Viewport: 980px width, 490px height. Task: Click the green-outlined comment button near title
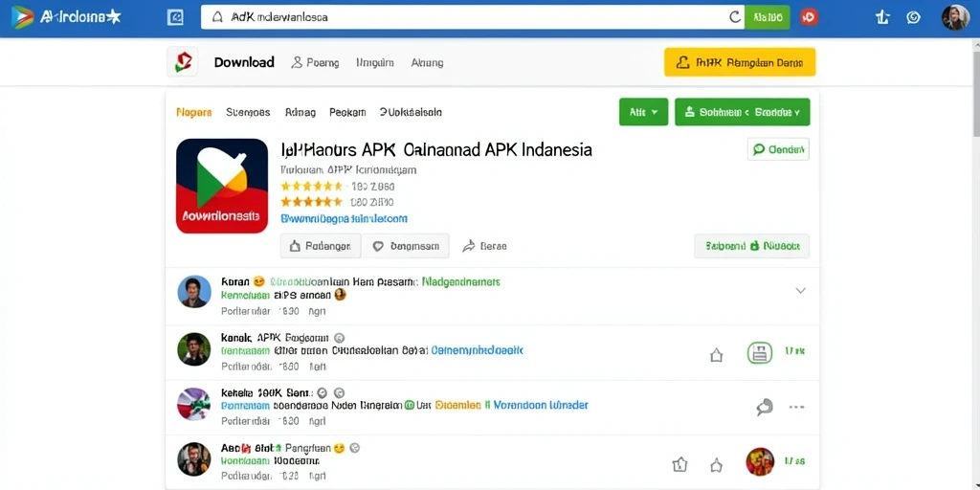click(x=778, y=149)
